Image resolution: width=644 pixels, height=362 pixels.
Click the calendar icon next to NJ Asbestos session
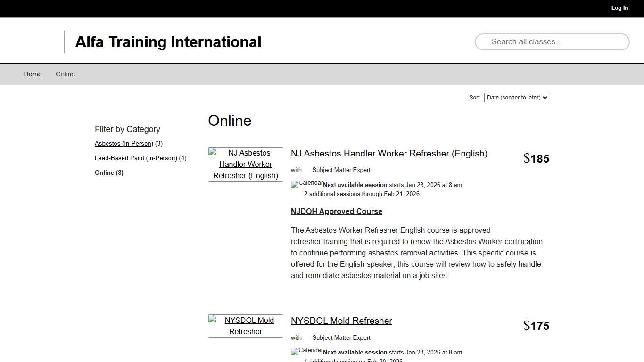click(x=306, y=184)
